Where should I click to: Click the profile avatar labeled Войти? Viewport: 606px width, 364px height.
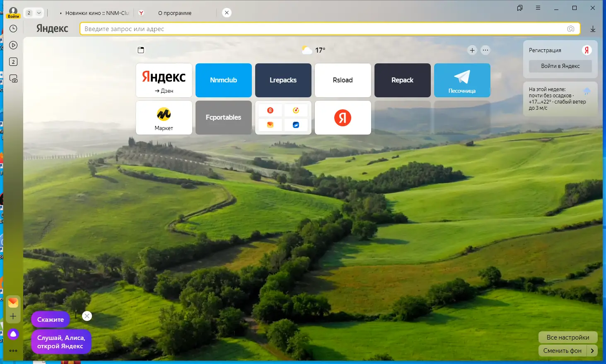click(13, 12)
